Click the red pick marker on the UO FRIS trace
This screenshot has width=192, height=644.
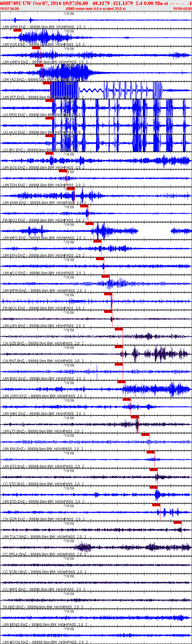[49, 100]
